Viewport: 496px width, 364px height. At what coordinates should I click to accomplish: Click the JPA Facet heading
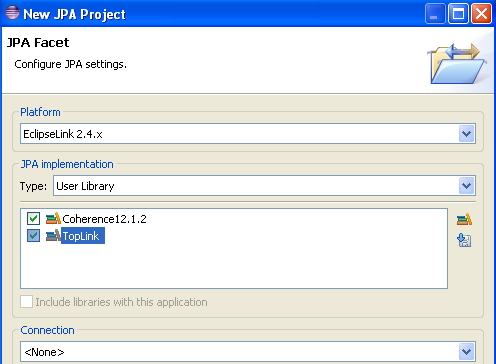pyautogui.click(x=38, y=43)
